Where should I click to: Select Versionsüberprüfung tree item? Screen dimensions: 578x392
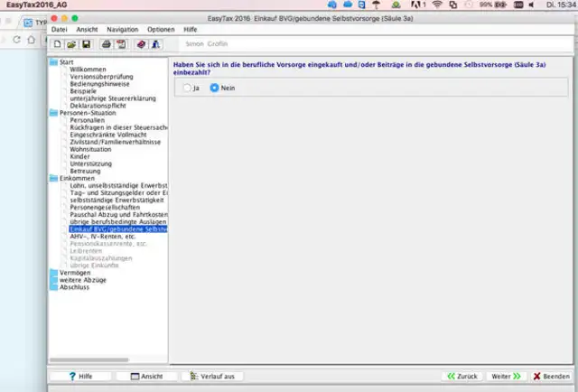coord(101,77)
